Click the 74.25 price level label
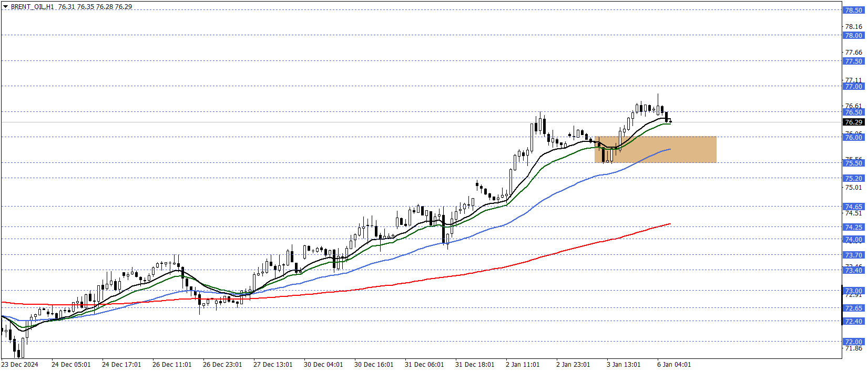868x371 pixels. pos(853,227)
